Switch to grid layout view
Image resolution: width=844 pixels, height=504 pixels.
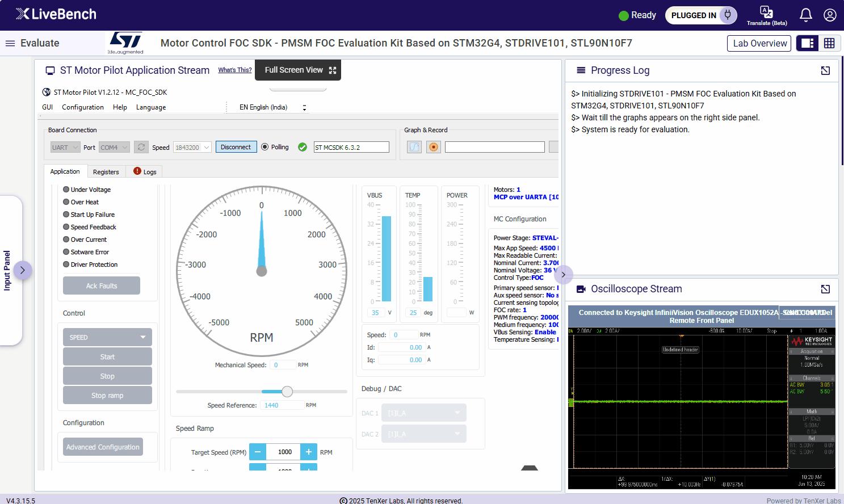tap(829, 43)
